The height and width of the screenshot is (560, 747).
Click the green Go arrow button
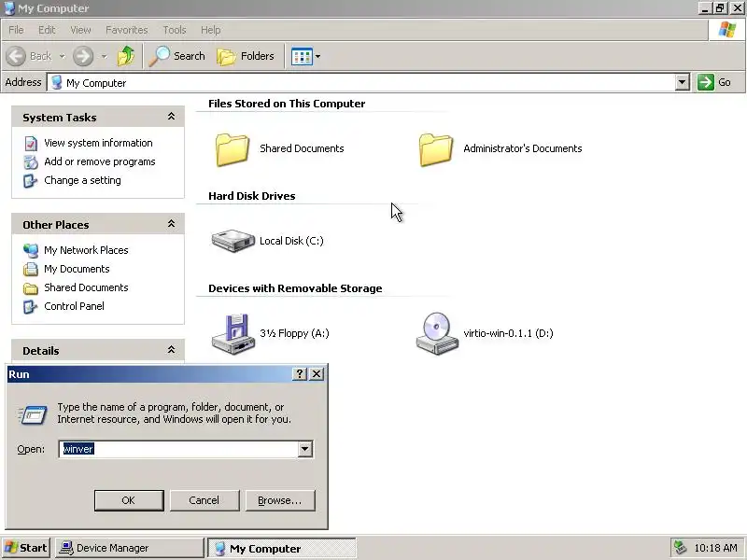pos(706,82)
